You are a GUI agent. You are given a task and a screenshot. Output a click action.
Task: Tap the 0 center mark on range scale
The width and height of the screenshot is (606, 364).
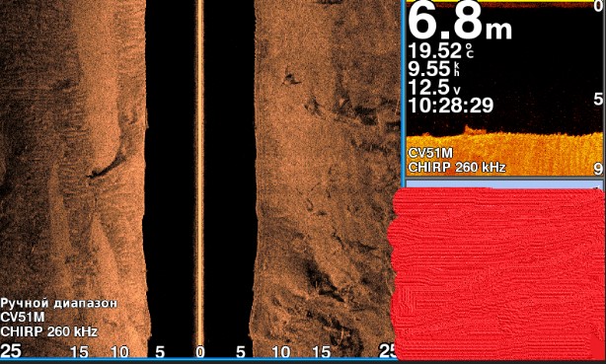199,352
